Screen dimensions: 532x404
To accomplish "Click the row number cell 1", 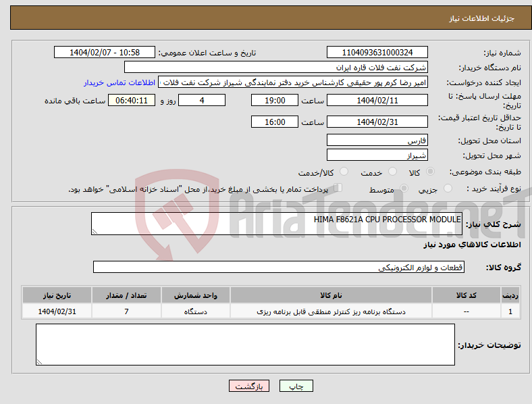I will (x=510, y=311).
